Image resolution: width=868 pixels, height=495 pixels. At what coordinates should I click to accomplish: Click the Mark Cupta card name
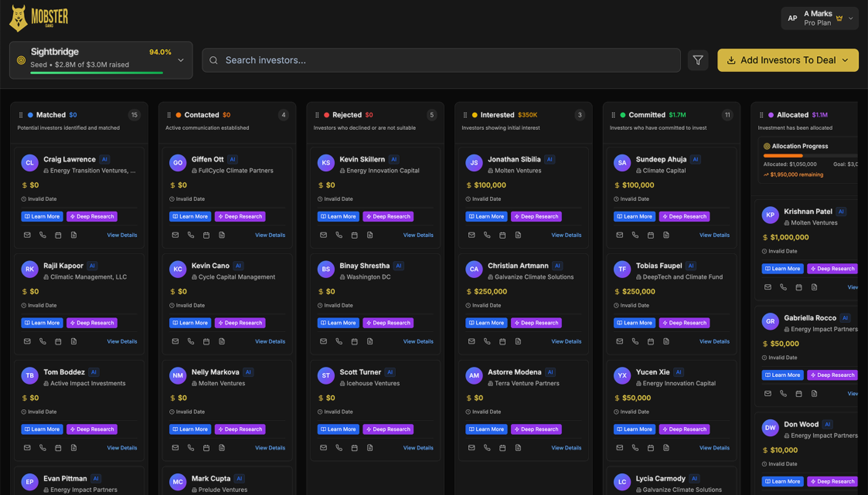(211, 479)
